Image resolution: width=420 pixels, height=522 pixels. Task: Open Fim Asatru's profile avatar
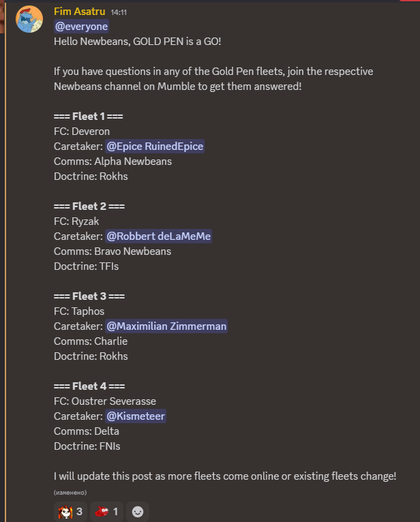pyautogui.click(x=29, y=19)
